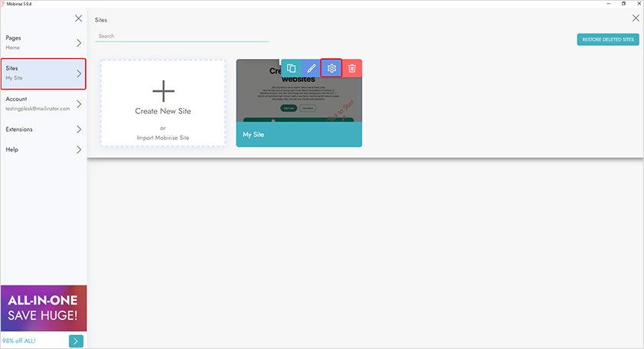The height and width of the screenshot is (349, 644).
Task: Minimize the Mobirise window
Action: point(609,4)
